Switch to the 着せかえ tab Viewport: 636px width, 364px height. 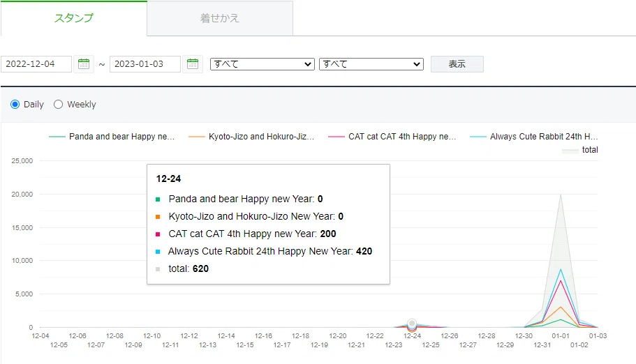pyautogui.click(x=220, y=18)
